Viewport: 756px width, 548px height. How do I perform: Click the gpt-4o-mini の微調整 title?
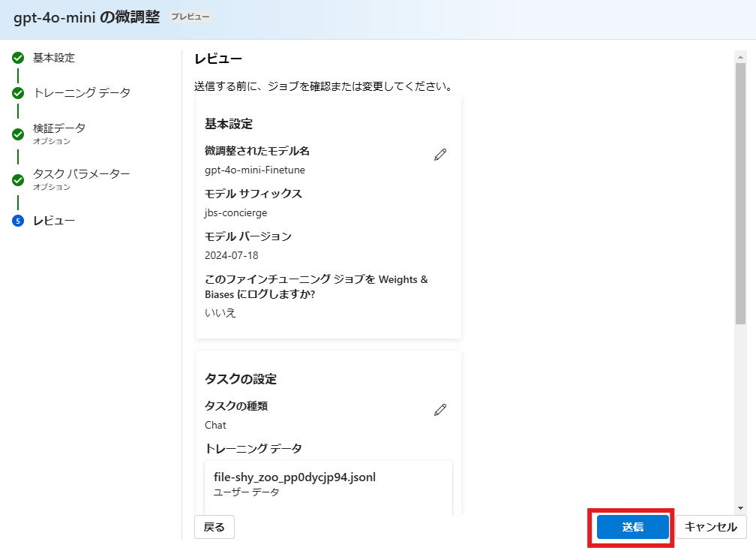coord(86,17)
